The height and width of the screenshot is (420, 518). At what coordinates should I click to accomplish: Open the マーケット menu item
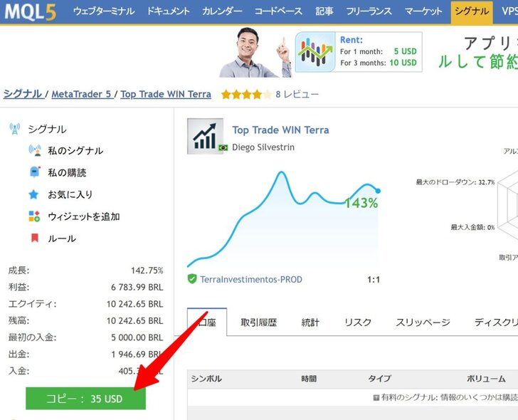tap(423, 11)
